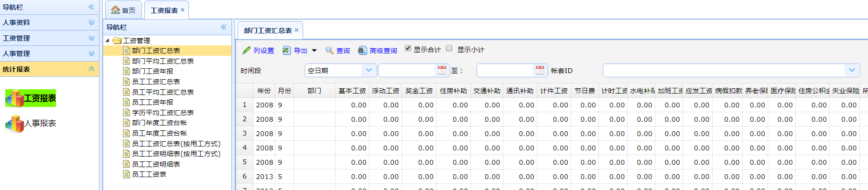
Task: Click the 奖金工资 column header
Action: click(x=419, y=91)
